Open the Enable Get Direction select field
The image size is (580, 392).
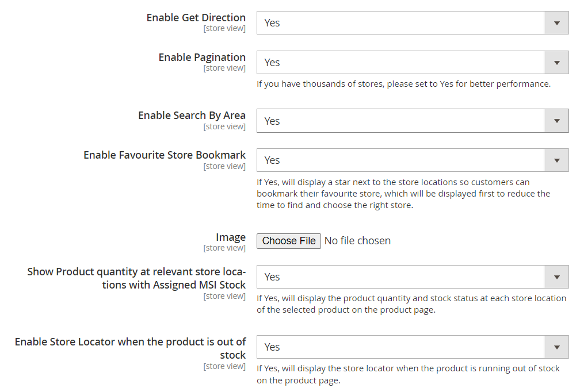coord(400,23)
